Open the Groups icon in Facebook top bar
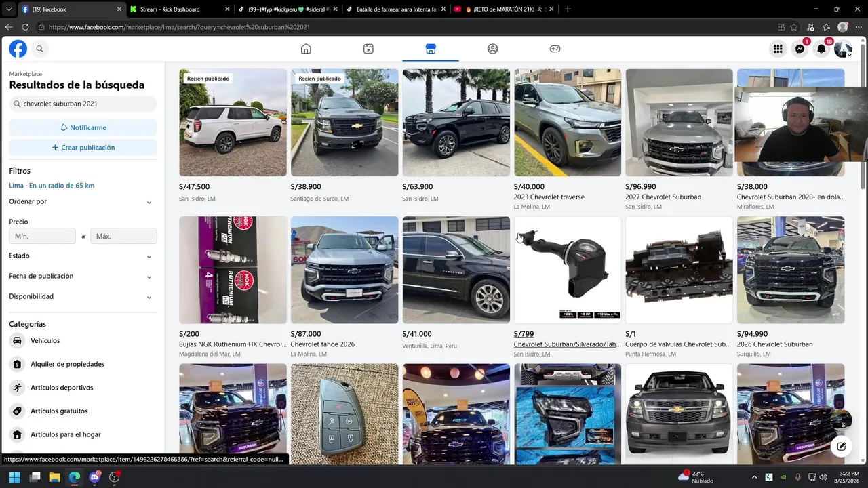Screen dimensions: 868x488 (493, 49)
